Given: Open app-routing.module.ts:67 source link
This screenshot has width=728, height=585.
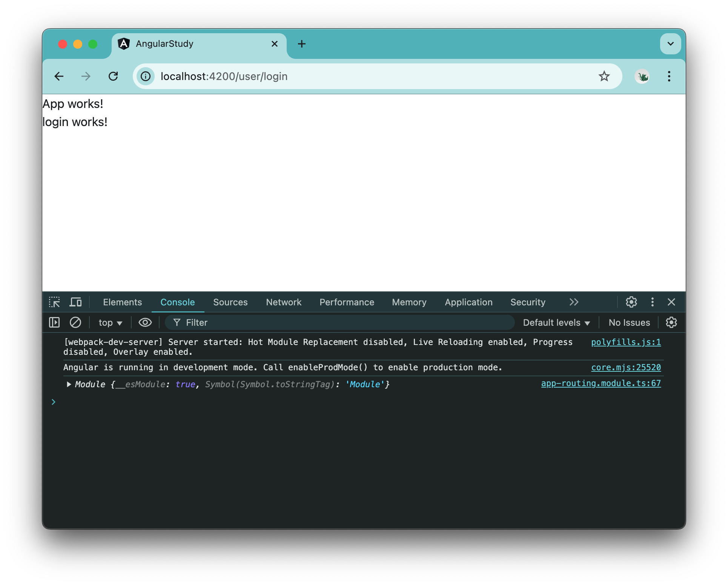Looking at the screenshot, I should click(601, 383).
